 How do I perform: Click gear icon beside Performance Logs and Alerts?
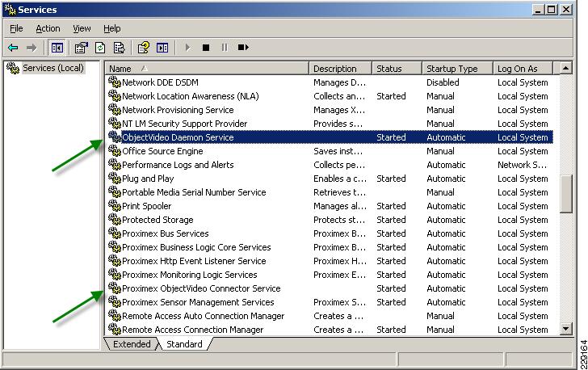tap(115, 164)
